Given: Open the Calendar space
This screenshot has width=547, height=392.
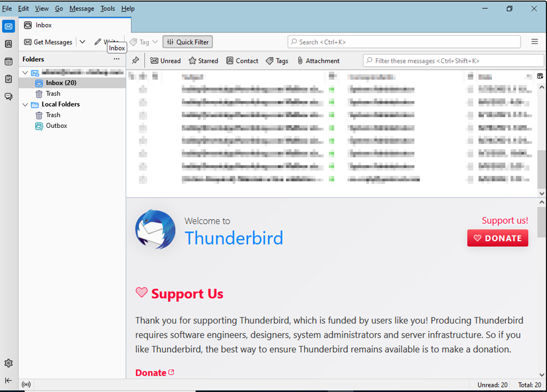Looking at the screenshot, I should pyautogui.click(x=9, y=62).
